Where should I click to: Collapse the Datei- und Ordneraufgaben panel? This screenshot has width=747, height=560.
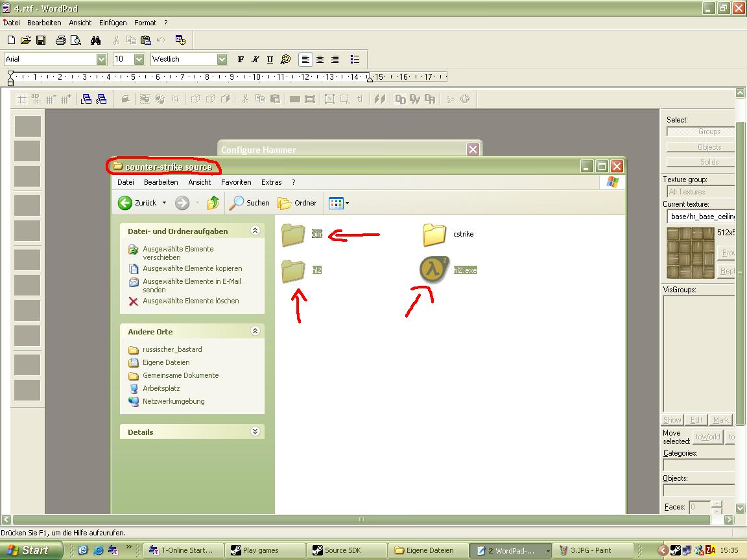255,231
